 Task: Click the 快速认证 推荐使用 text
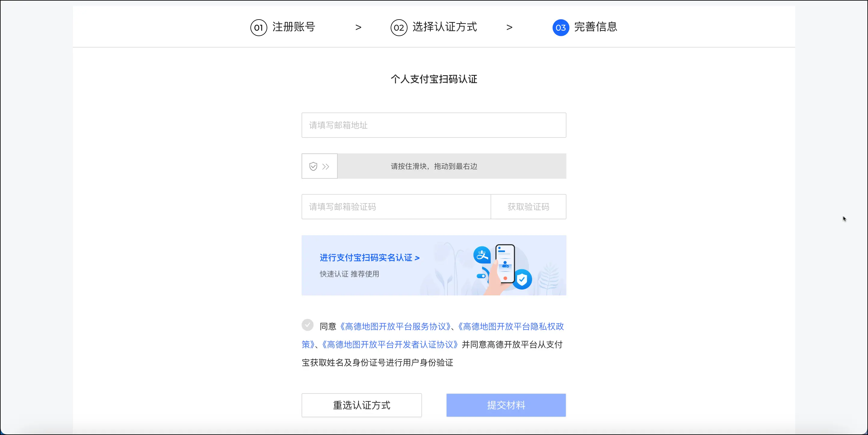point(349,274)
